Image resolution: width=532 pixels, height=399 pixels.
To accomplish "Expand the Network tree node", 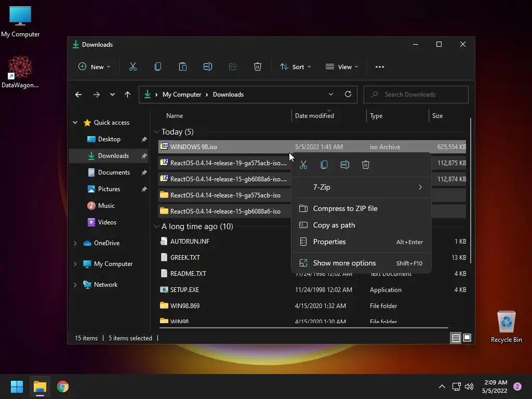I will click(x=75, y=285).
